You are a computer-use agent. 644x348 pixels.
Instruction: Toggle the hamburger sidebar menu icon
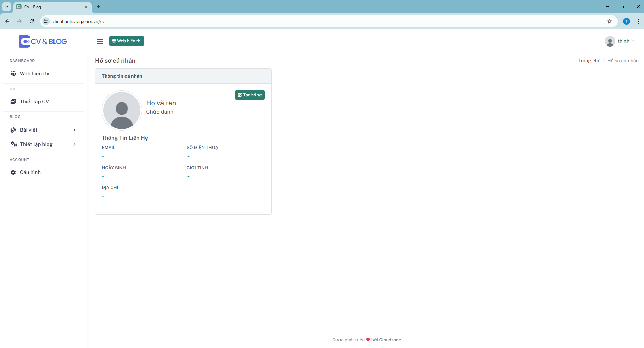pyautogui.click(x=100, y=41)
